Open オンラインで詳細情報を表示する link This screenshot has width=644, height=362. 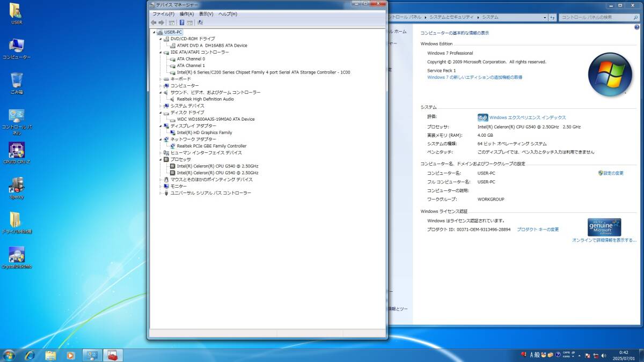(x=604, y=240)
